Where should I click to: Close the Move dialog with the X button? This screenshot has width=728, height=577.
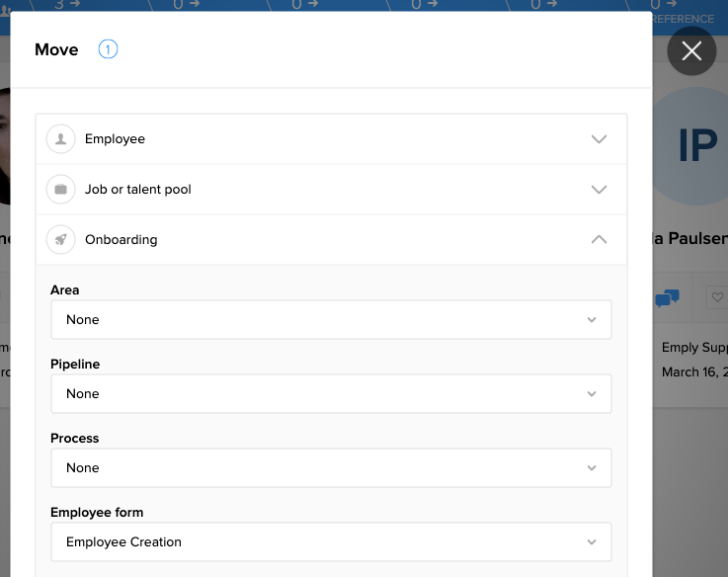pyautogui.click(x=691, y=51)
